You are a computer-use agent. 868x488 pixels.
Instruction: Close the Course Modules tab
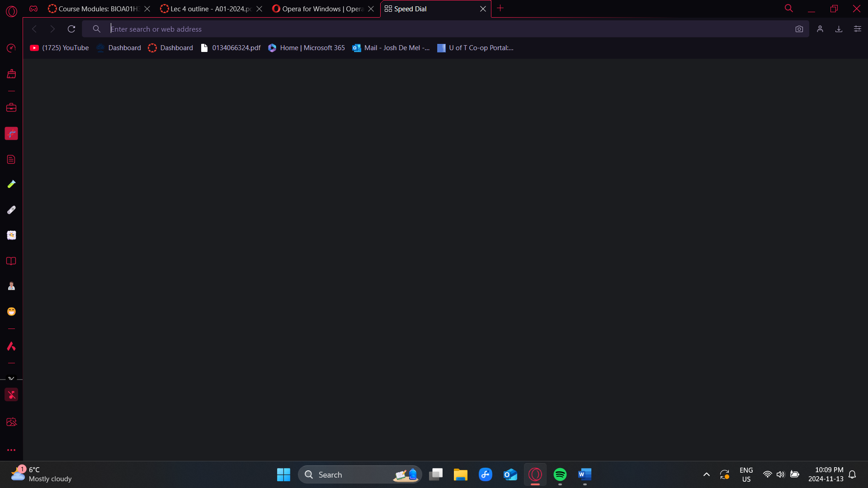[x=147, y=9]
